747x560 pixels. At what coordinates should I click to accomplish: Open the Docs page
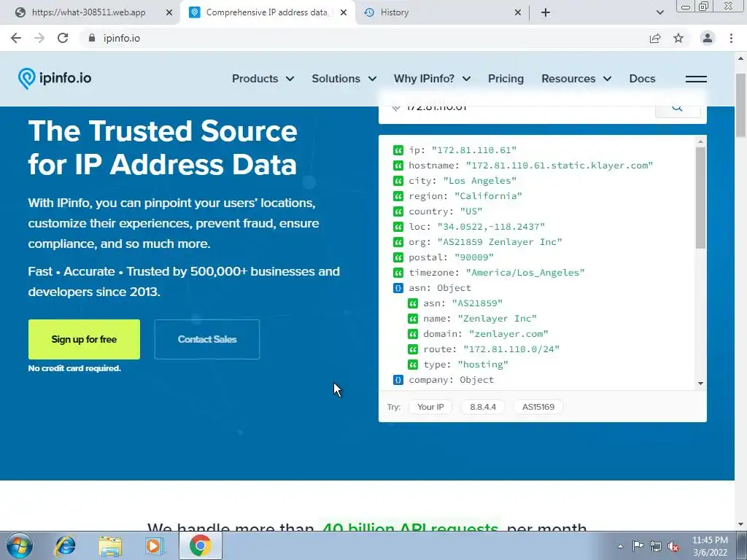pyautogui.click(x=642, y=79)
